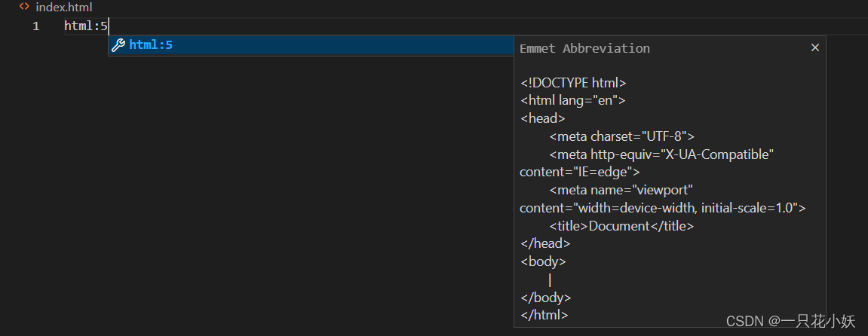Click the meta name="viewport" line
The height and width of the screenshot is (336, 868).
point(621,190)
